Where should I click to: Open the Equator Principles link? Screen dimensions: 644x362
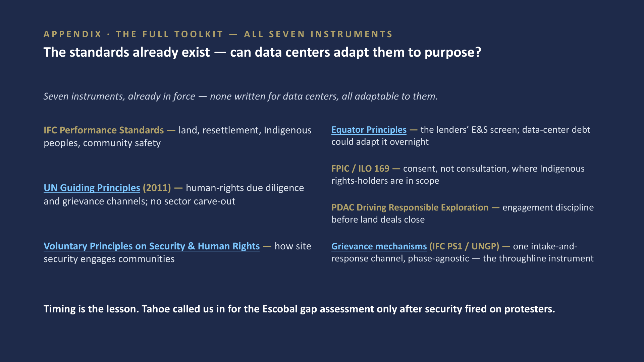tap(369, 130)
